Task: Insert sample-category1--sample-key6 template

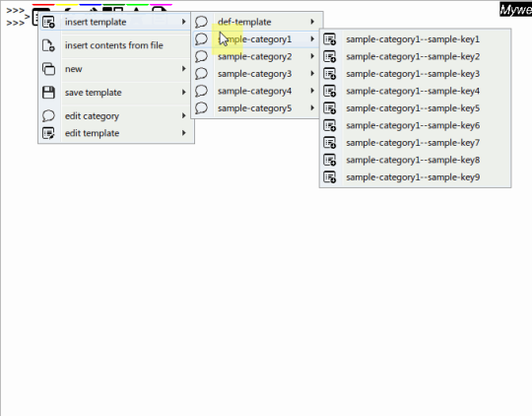Action: pos(415,125)
